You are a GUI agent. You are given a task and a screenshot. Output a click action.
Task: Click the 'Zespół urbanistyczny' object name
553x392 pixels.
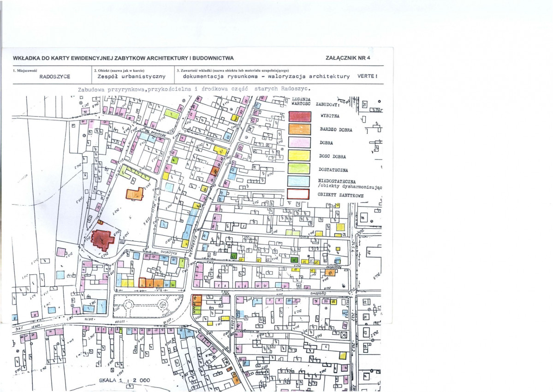pyautogui.click(x=131, y=77)
